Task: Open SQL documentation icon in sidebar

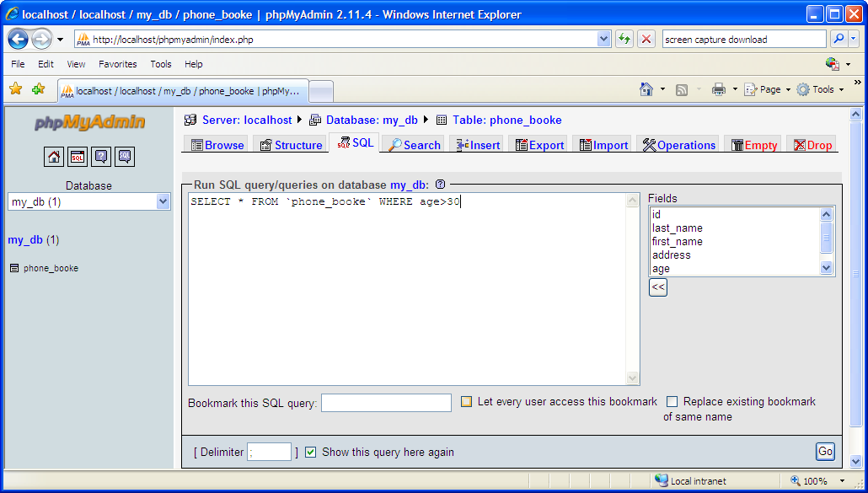Action: [125, 157]
